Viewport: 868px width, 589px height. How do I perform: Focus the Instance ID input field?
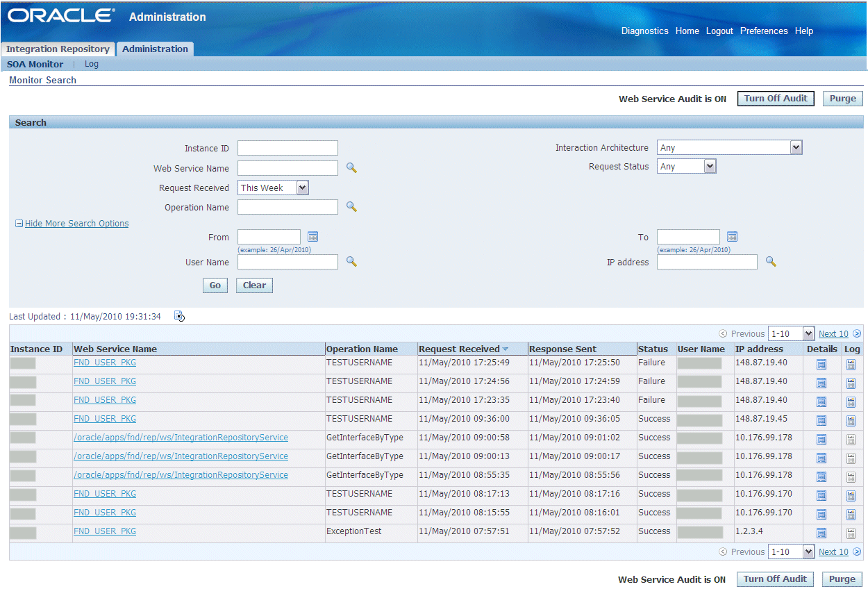pyautogui.click(x=287, y=148)
